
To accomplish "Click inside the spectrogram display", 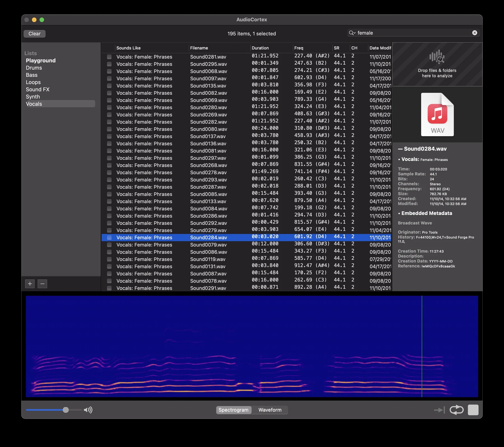I will pyautogui.click(x=252, y=346).
